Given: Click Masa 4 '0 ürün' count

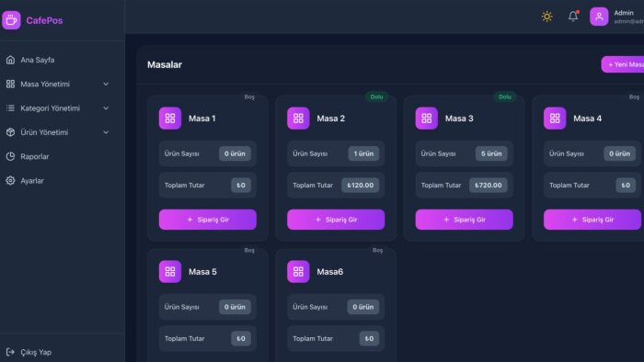Looking at the screenshot, I should pos(619,153).
